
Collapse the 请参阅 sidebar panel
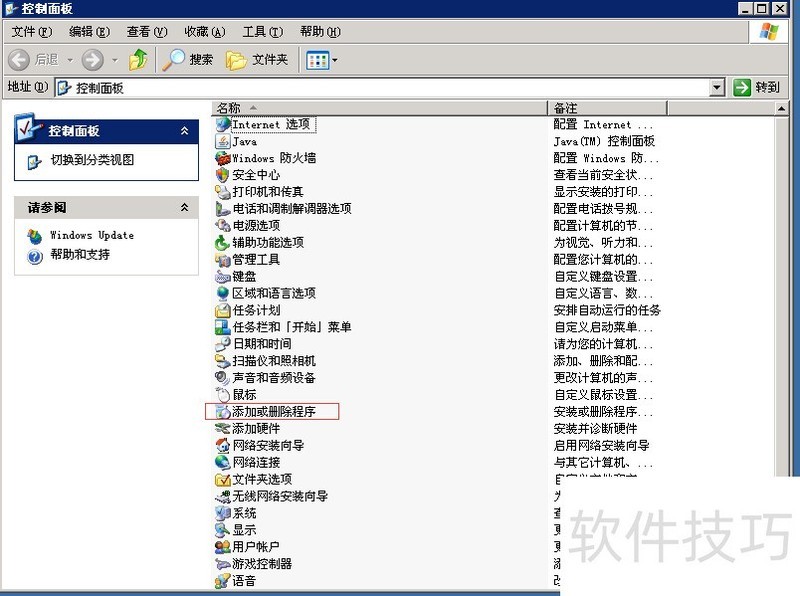(x=185, y=207)
